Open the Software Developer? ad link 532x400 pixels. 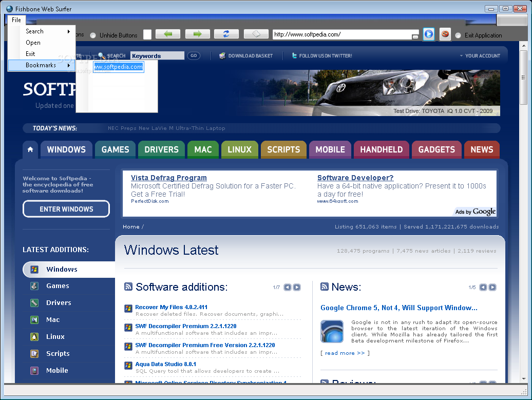(x=355, y=178)
